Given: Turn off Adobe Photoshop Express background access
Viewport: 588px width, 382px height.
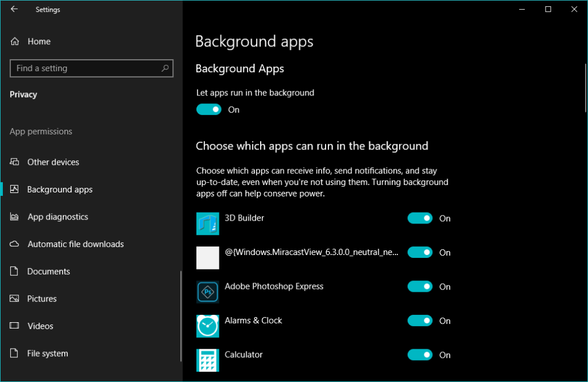Looking at the screenshot, I should pyautogui.click(x=420, y=286).
